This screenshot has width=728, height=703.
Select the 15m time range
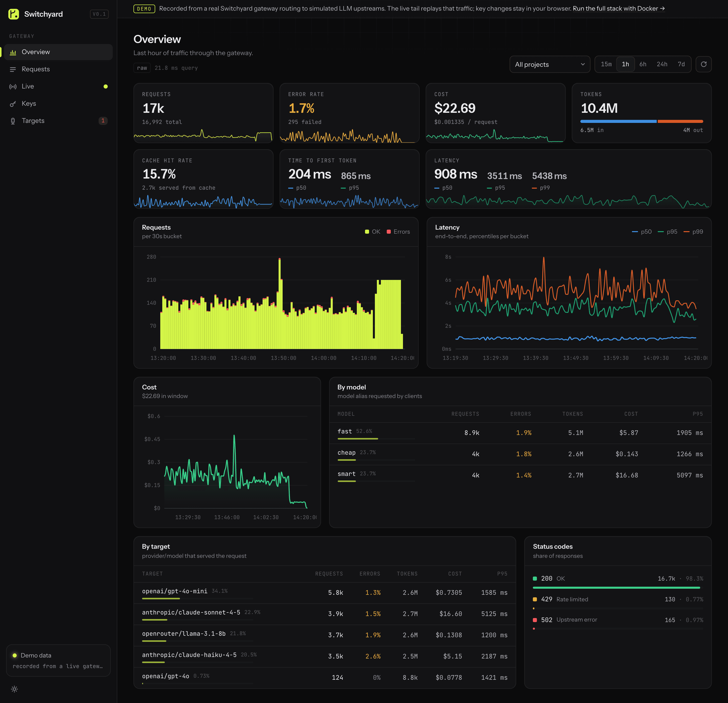click(606, 64)
